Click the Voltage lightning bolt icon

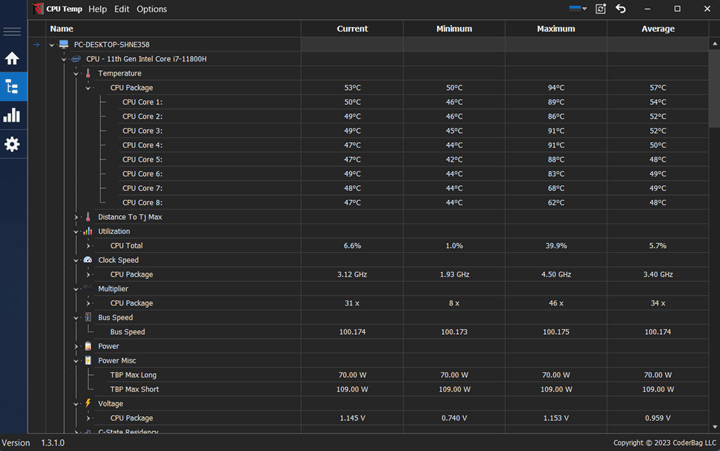[x=88, y=403]
